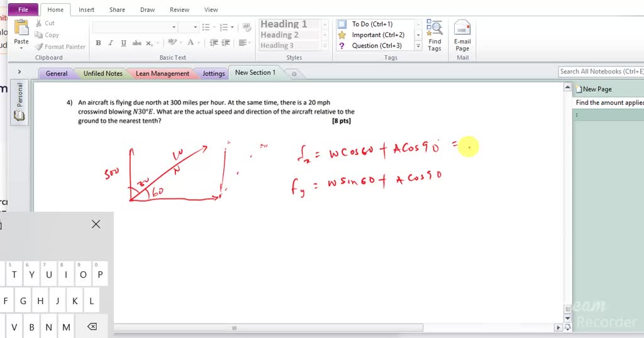This screenshot has width=644, height=338.
Task: Expand the collapsed notebook navigation pane
Action: pos(19,72)
